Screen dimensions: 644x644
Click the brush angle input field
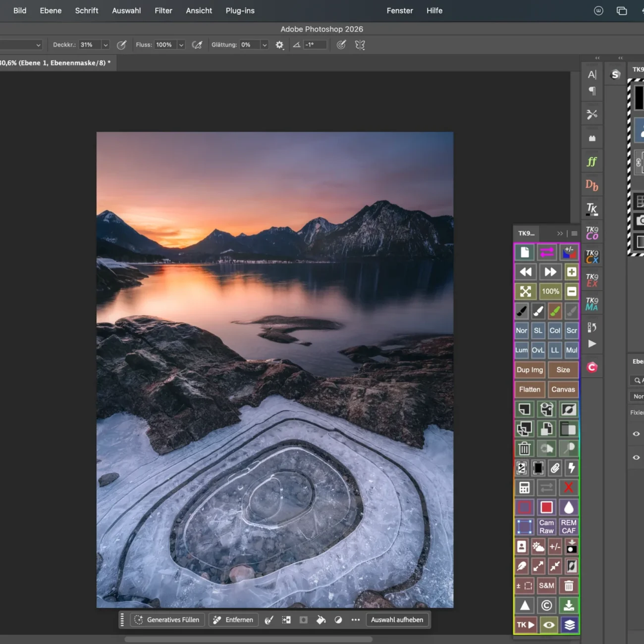pyautogui.click(x=315, y=45)
